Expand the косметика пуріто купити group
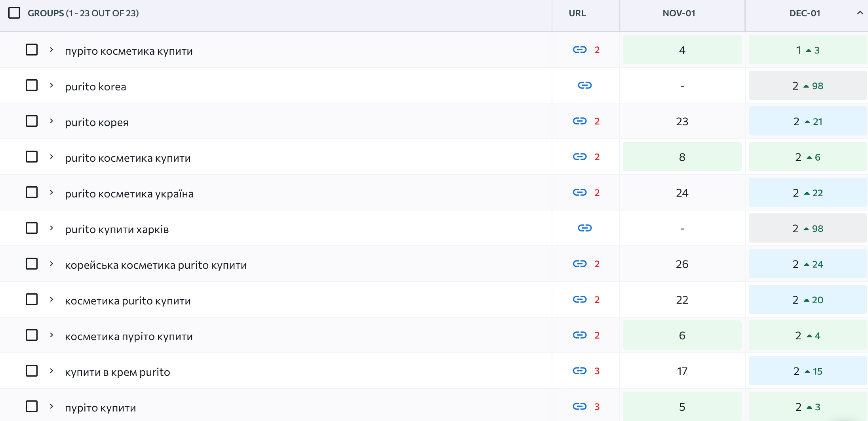868x421 pixels. (x=51, y=335)
